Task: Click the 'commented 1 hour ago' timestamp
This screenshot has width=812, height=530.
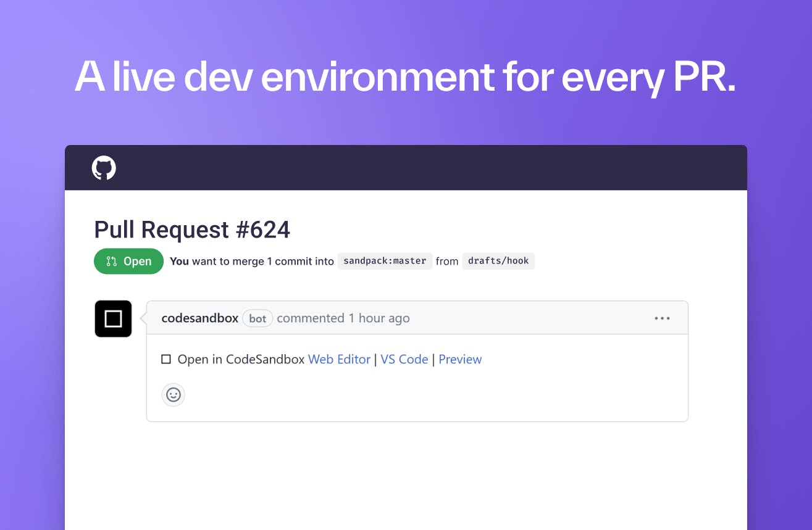Action: [343, 318]
